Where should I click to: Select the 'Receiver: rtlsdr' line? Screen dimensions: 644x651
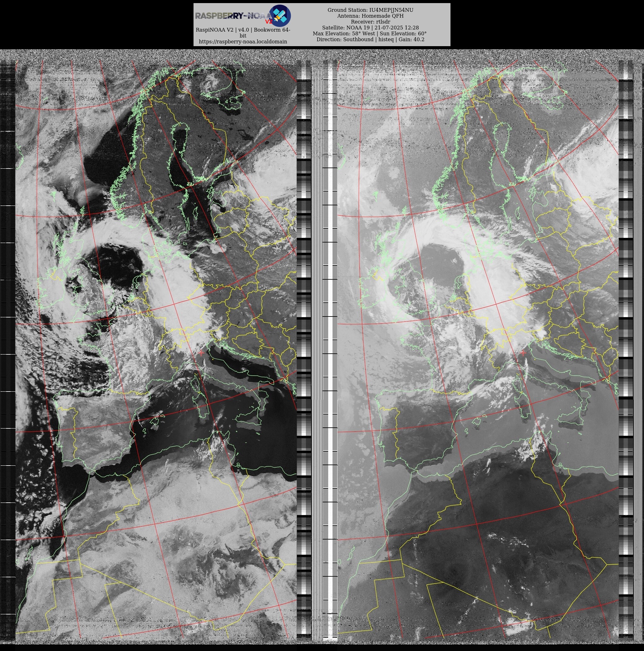(x=370, y=22)
